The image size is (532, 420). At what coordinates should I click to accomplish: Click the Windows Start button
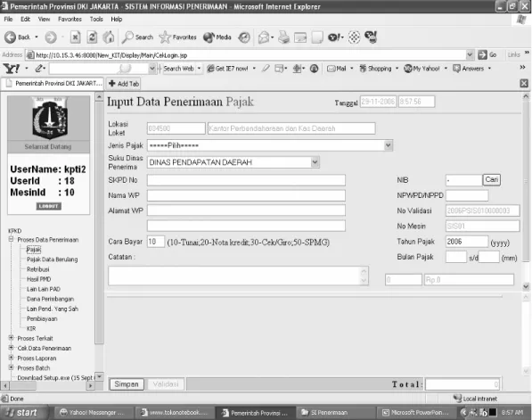point(22,413)
